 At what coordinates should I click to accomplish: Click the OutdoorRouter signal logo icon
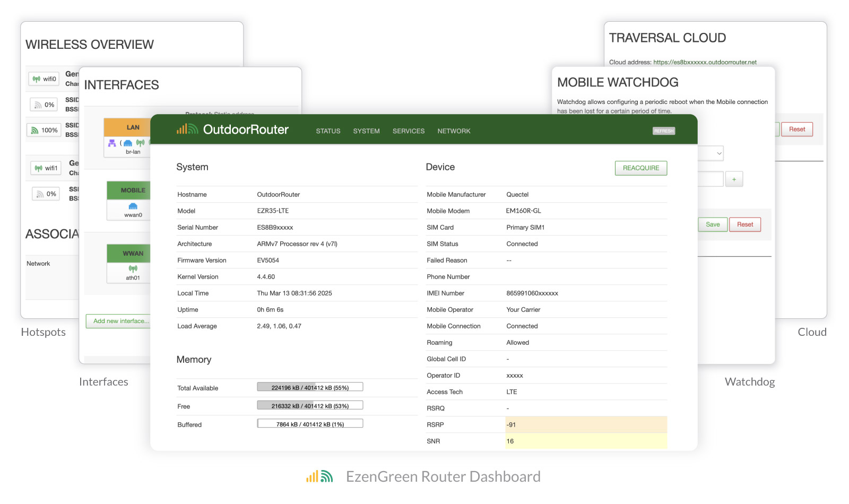tap(187, 129)
